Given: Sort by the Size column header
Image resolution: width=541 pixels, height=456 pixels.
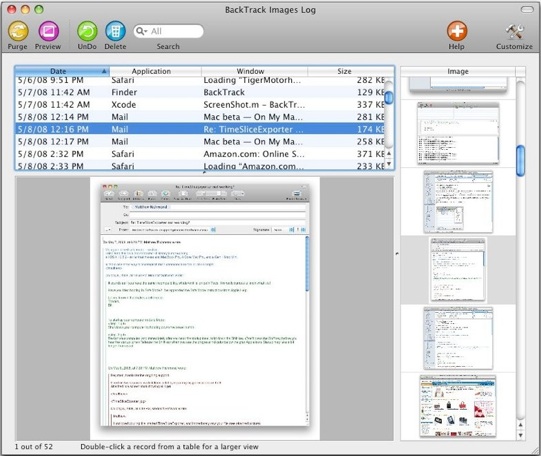Looking at the screenshot, I should click(351, 71).
